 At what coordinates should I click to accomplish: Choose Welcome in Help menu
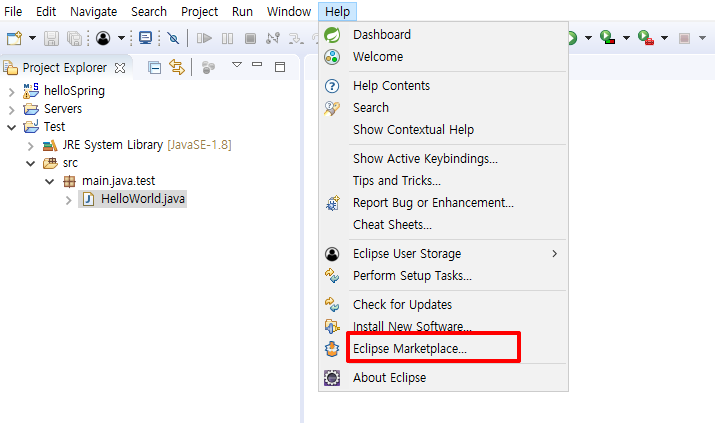[x=443, y=57]
